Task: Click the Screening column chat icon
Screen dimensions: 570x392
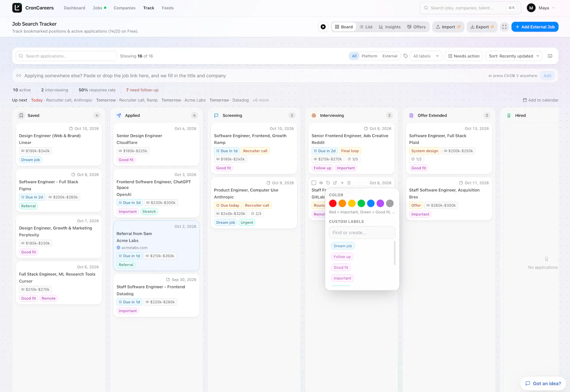Action: [x=216, y=115]
